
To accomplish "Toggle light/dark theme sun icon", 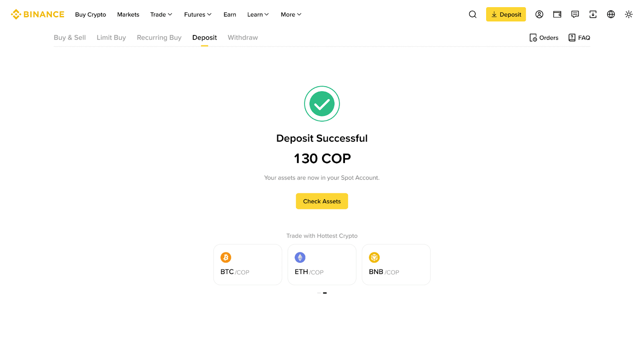I will pos(629,14).
